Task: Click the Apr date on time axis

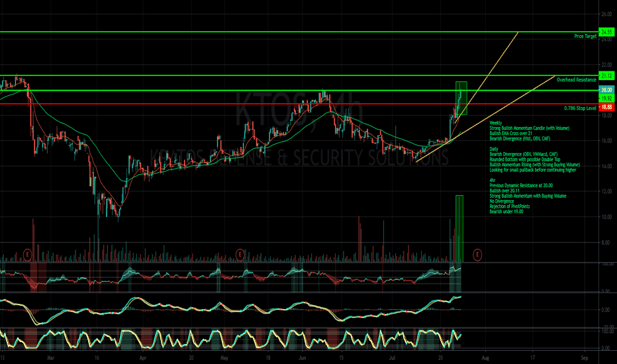Action: tap(142, 358)
